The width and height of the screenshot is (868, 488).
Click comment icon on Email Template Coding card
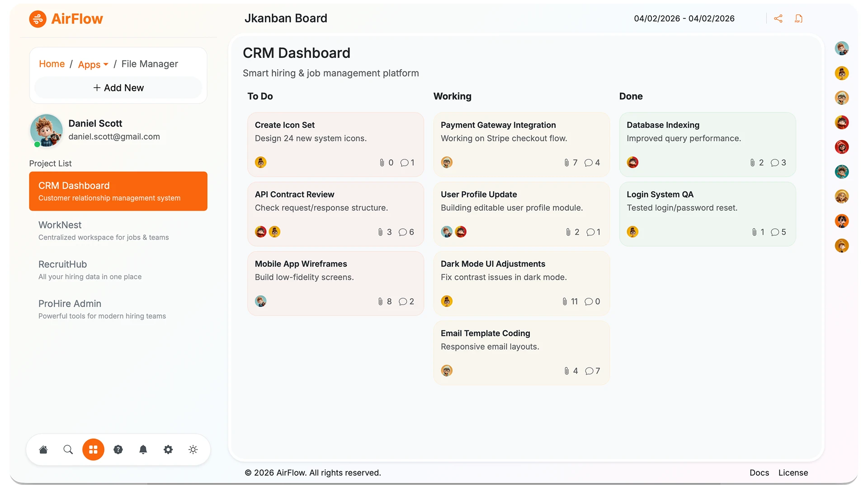tap(589, 371)
